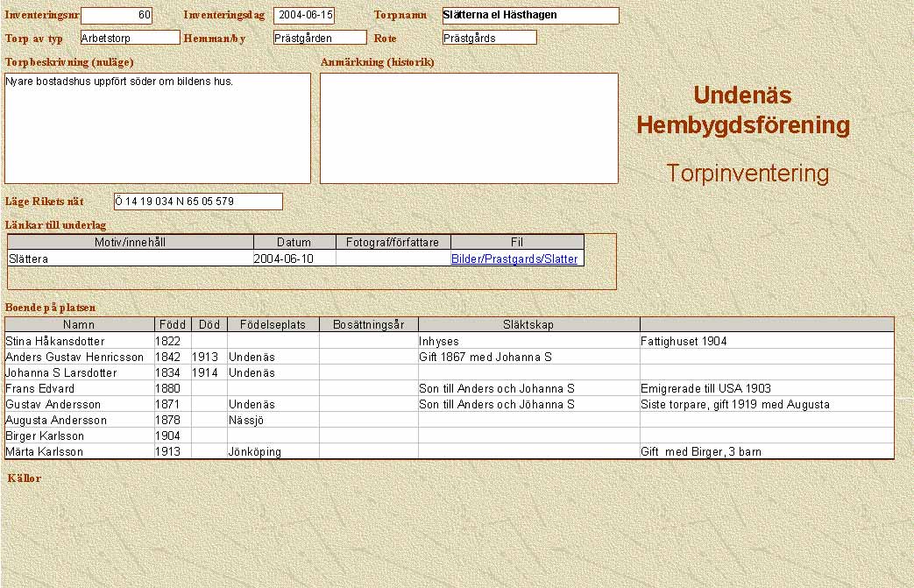
Task: Click the Hemman/by field Prästgården
Action: (320, 38)
